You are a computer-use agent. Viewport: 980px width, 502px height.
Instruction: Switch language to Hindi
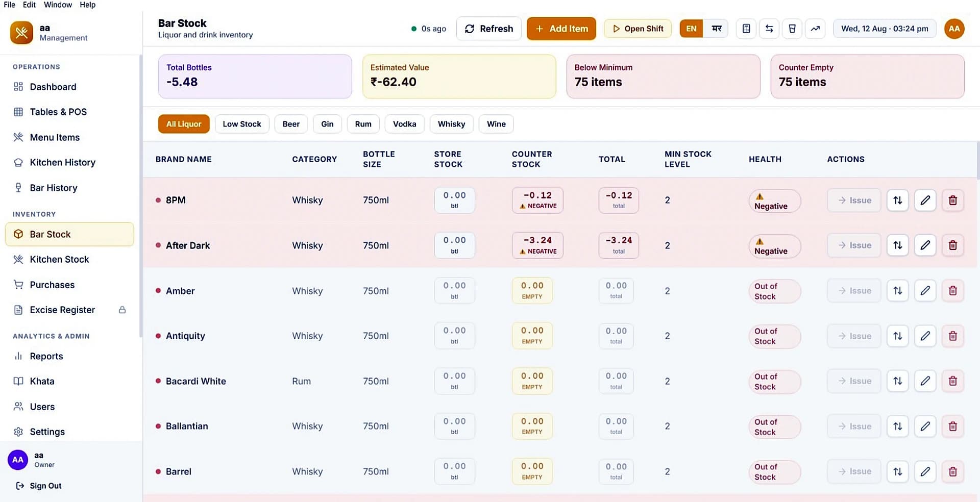pos(717,29)
